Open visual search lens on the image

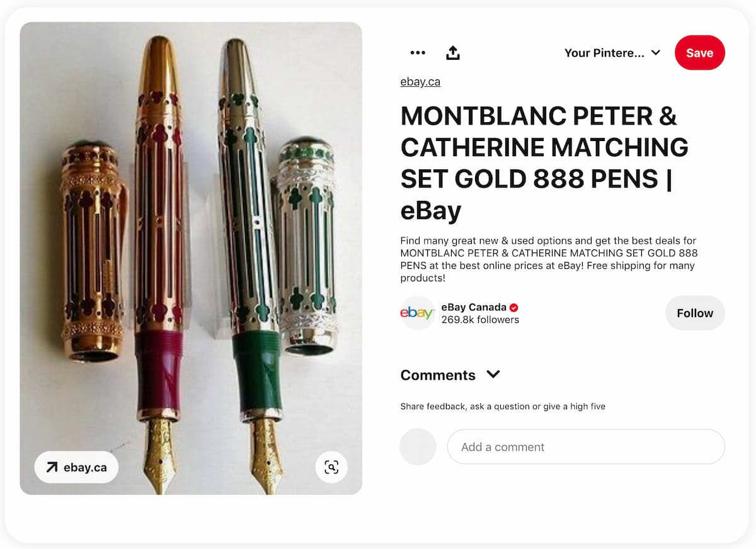pyautogui.click(x=331, y=467)
